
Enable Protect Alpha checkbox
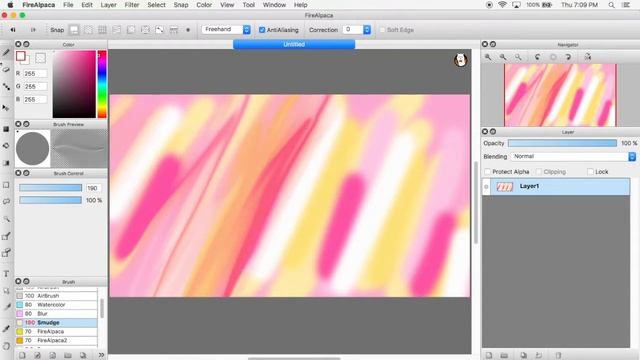tap(487, 172)
